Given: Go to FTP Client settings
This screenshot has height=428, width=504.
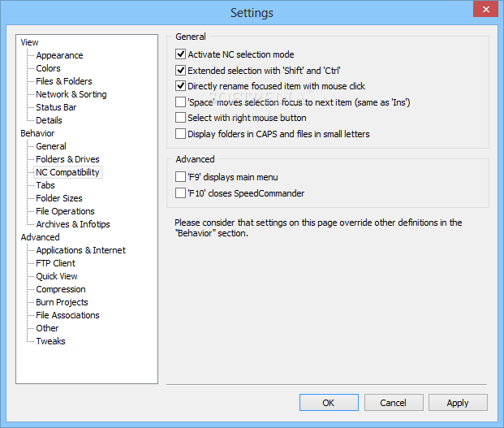Looking at the screenshot, I should (x=56, y=263).
